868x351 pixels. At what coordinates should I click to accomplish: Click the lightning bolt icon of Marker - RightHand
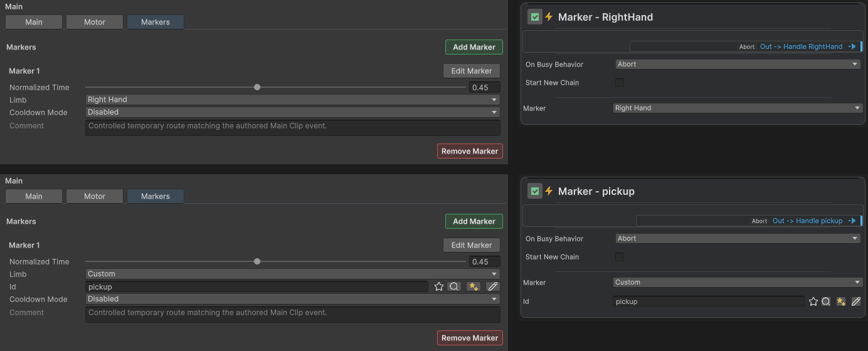(549, 17)
